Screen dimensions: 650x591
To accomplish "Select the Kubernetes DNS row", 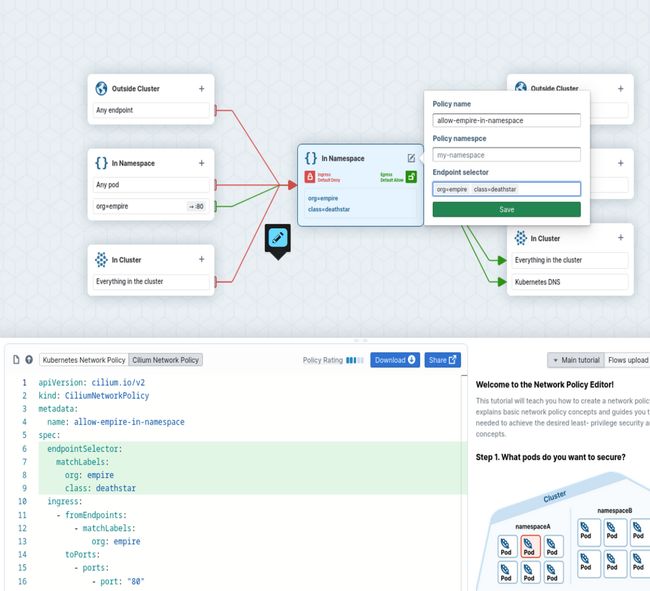I will pos(570,282).
